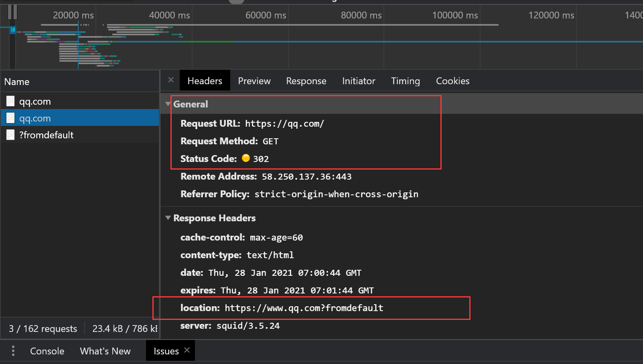This screenshot has height=364, width=643.
Task: Click the location header URL
Action: [x=304, y=308]
